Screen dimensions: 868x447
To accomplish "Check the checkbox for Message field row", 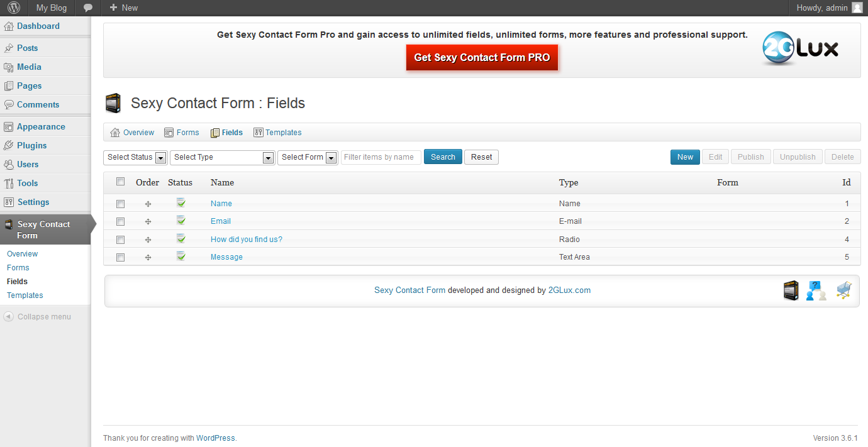I will pyautogui.click(x=121, y=257).
